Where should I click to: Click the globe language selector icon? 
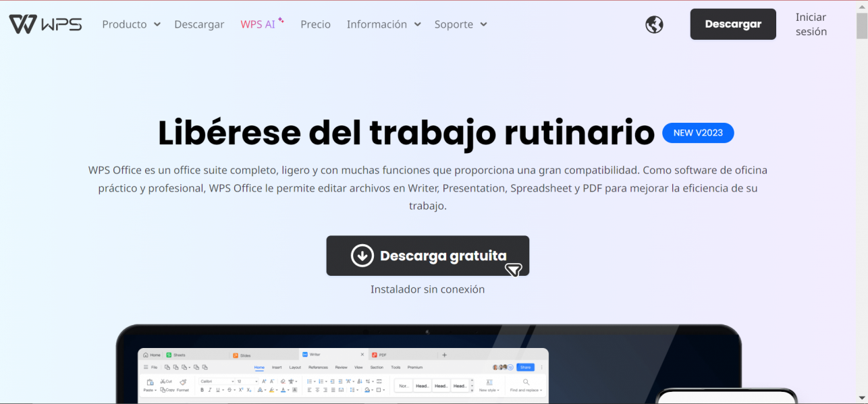(x=654, y=24)
